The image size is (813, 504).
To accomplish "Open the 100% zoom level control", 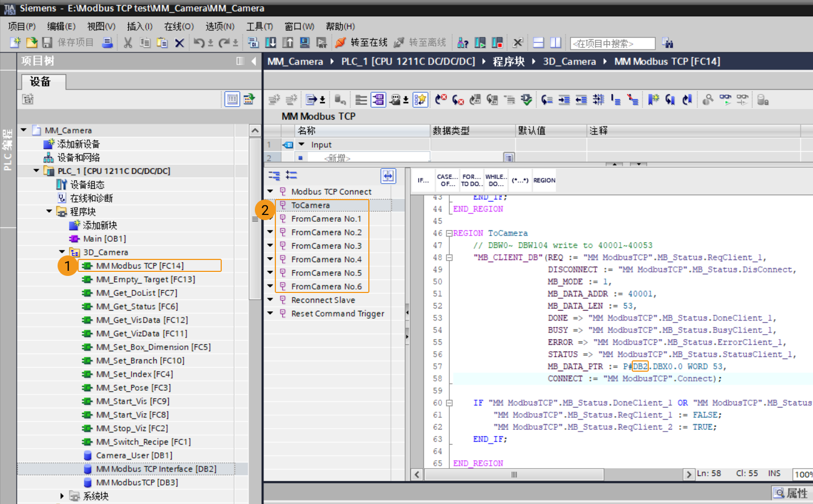I will [x=803, y=474].
